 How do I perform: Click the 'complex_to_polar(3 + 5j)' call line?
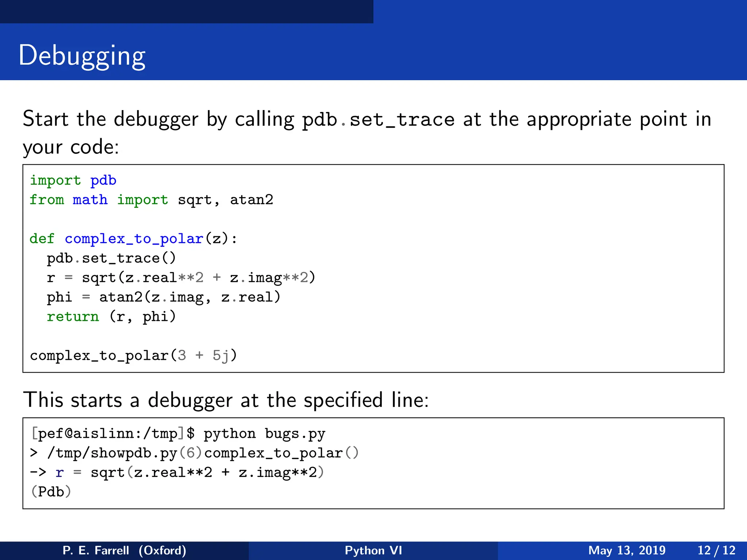133,355
